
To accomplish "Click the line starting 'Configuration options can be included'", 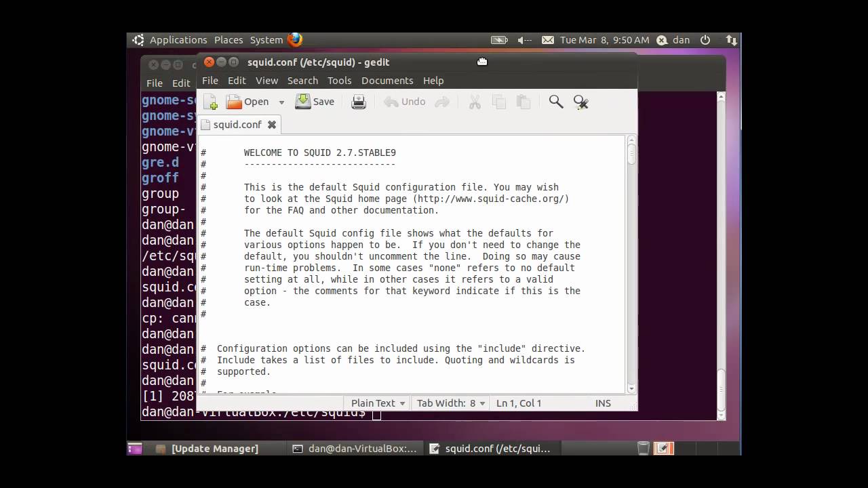I will point(401,348).
